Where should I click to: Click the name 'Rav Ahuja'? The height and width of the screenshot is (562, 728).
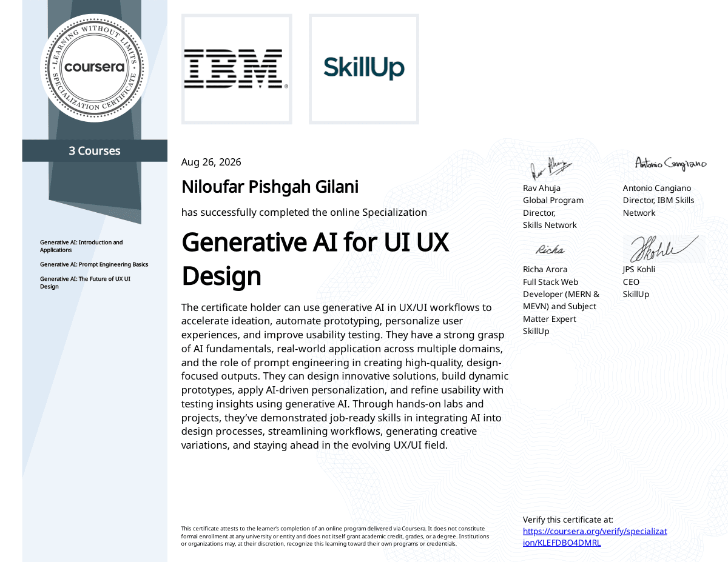(x=542, y=188)
